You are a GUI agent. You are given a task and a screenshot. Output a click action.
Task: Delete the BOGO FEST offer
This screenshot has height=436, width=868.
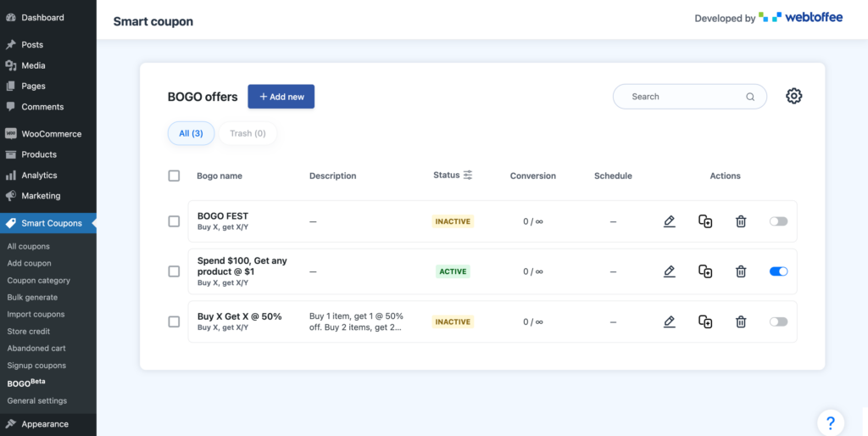point(741,221)
